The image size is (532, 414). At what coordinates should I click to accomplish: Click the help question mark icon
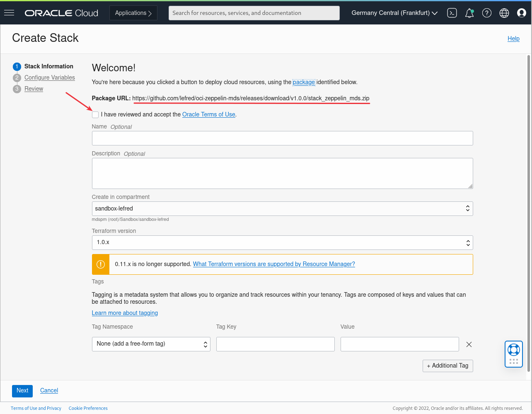(x=487, y=13)
